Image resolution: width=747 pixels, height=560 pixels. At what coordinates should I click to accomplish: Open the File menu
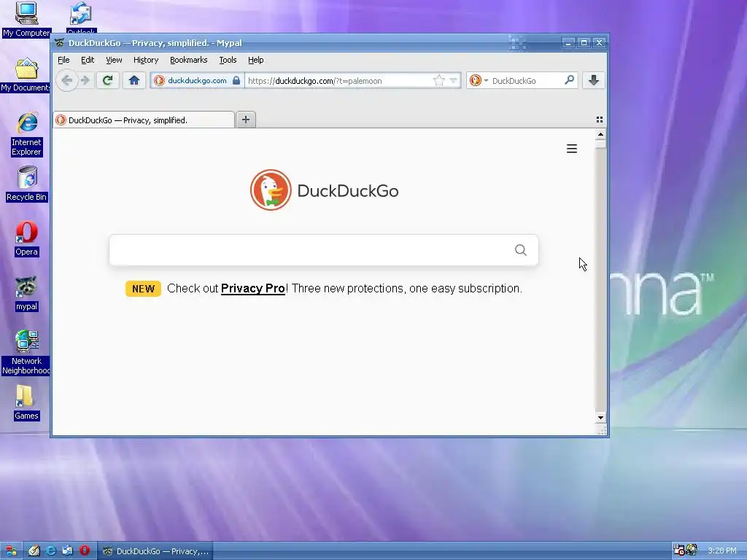64,60
